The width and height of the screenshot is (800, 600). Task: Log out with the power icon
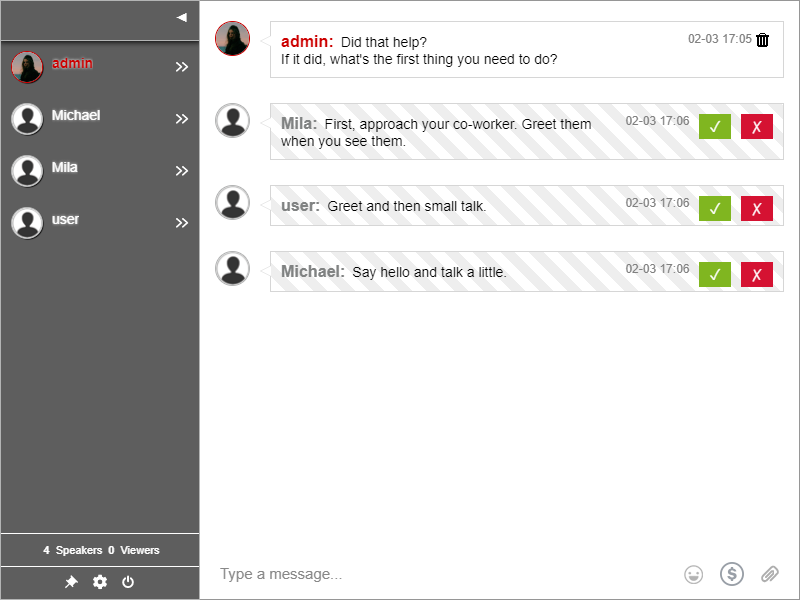point(128,581)
